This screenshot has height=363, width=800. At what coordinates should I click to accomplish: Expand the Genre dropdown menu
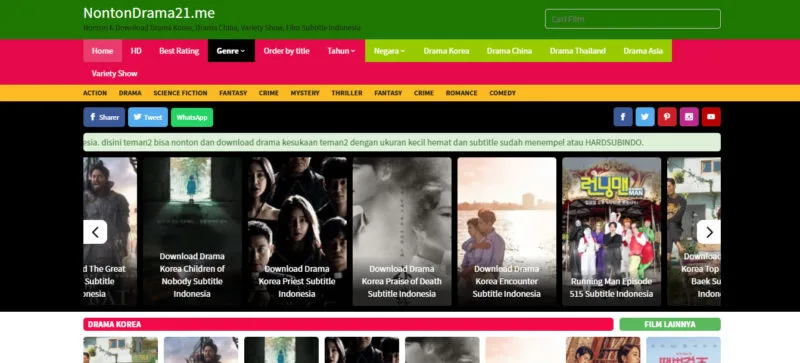point(231,51)
